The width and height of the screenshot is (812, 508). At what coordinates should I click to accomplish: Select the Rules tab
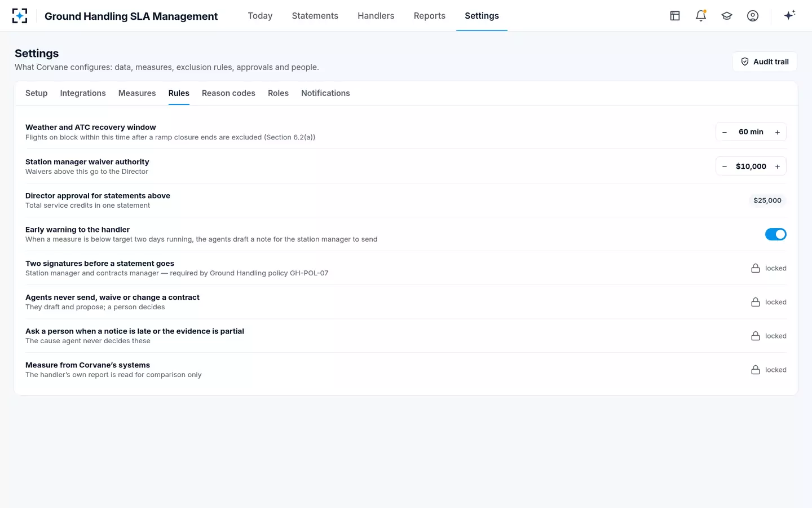[x=179, y=93]
